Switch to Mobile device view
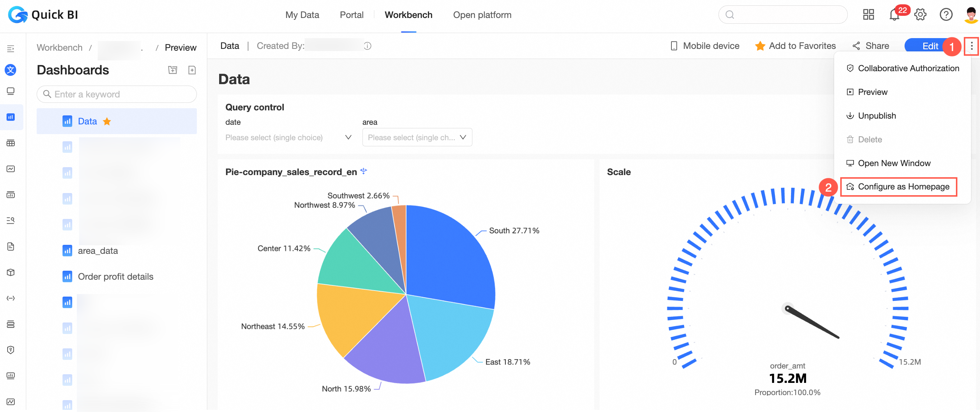980x412 pixels. (705, 46)
